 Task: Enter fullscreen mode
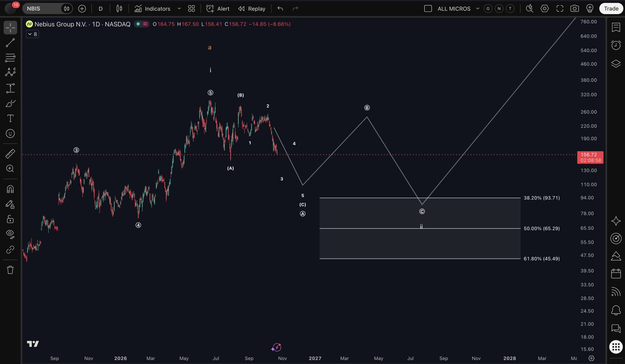tap(560, 8)
